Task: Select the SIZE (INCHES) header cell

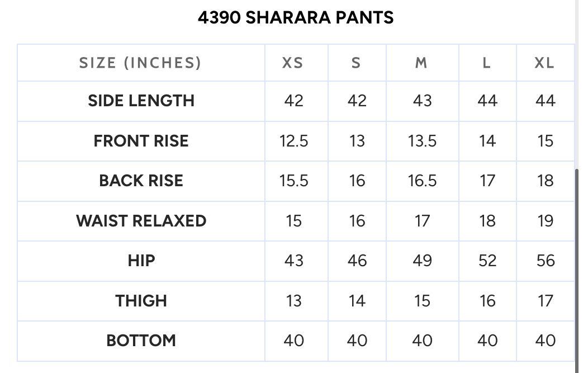Action: 141,63
